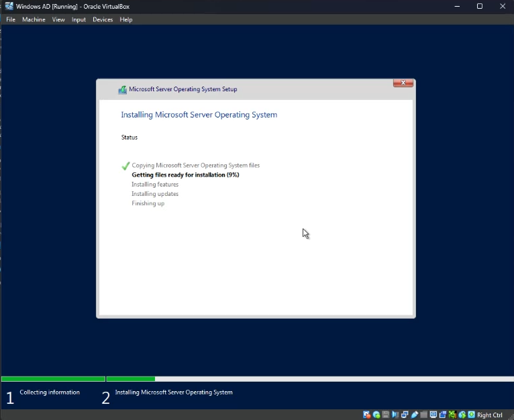Image resolution: width=514 pixels, height=420 pixels.
Task: Click the step 2 installation progress bar
Action: tap(310, 379)
